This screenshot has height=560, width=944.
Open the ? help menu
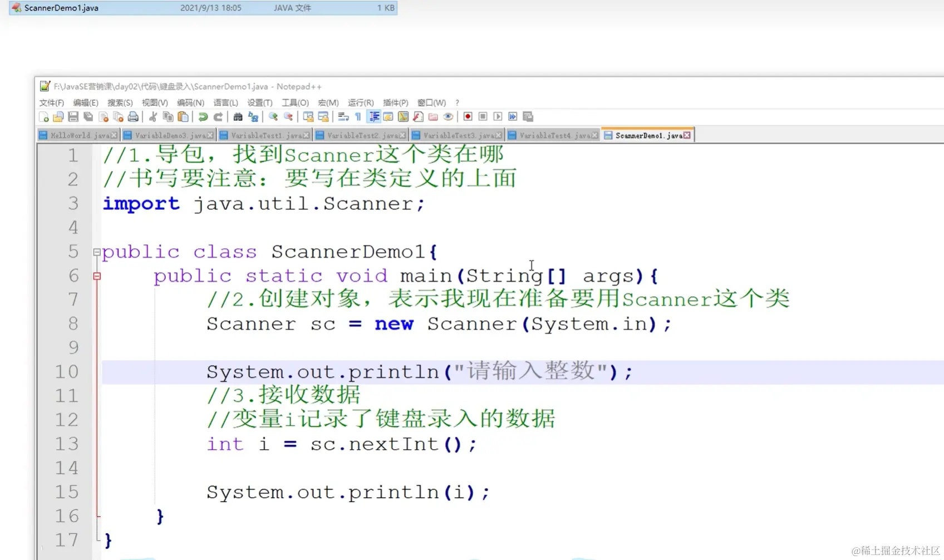pyautogui.click(x=457, y=102)
